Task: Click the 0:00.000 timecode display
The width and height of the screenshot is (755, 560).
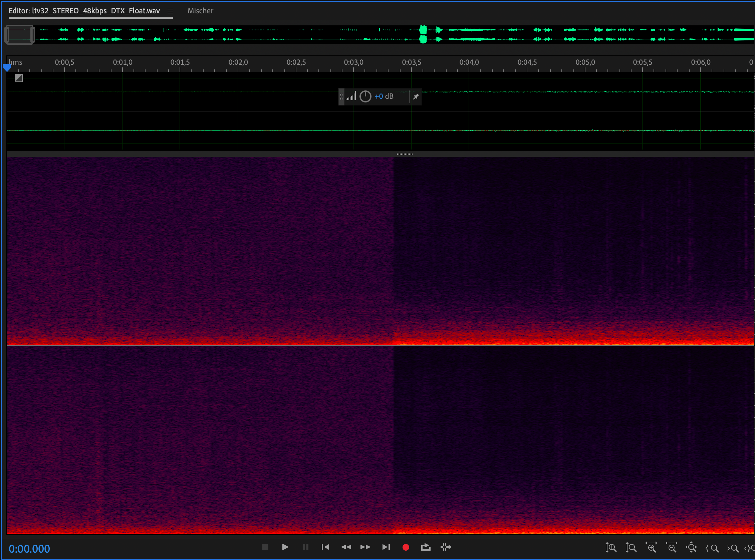Action: (29, 549)
